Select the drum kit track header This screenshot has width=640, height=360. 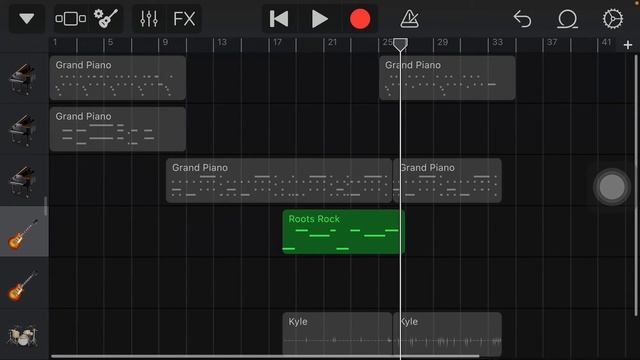click(x=24, y=335)
